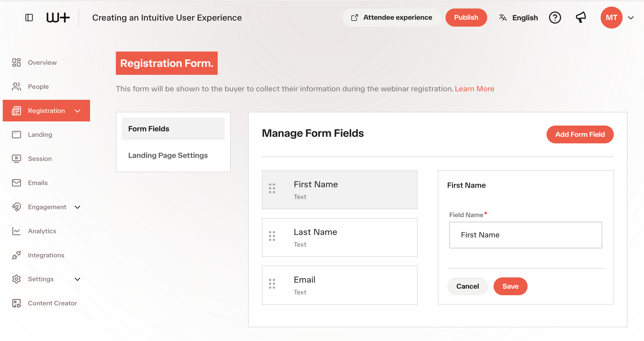Click the Emails envelope icon
Image resolution: width=644 pixels, height=341 pixels.
tap(16, 183)
